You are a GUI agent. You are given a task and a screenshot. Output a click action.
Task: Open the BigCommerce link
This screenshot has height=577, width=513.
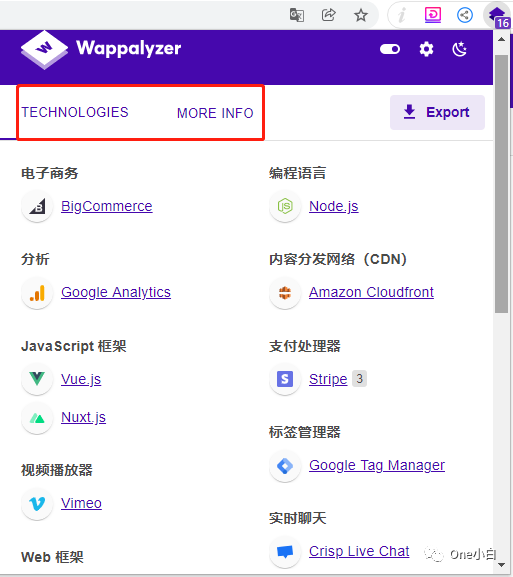[107, 206]
